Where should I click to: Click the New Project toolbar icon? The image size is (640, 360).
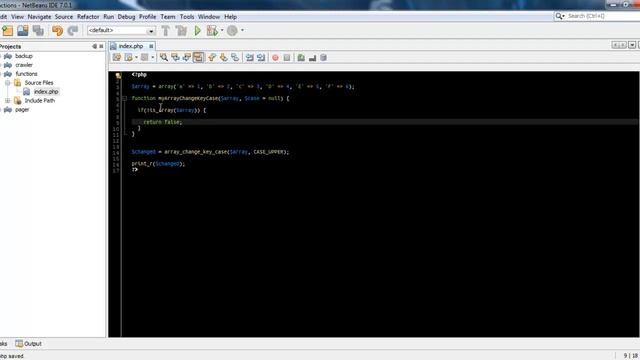(8, 31)
